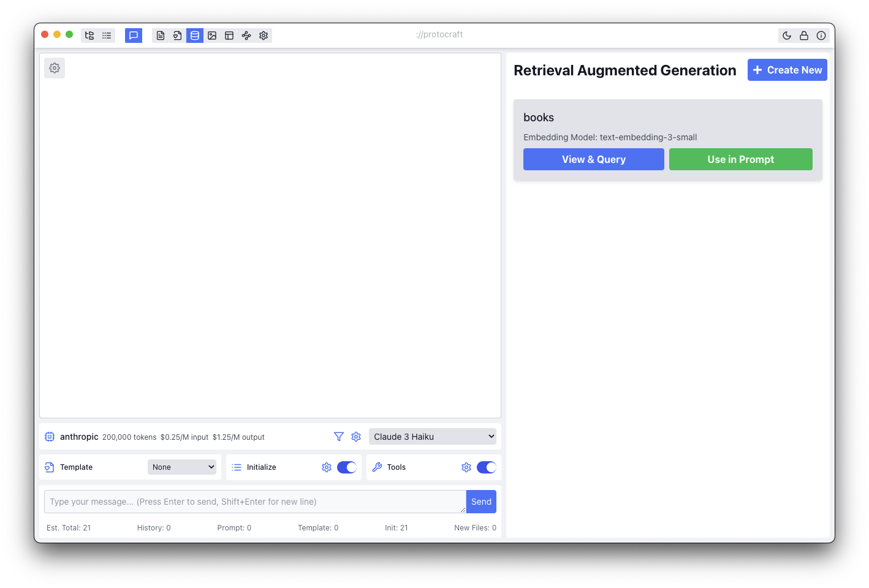
Task: Disable the Tools toggle switch
Action: click(x=487, y=467)
